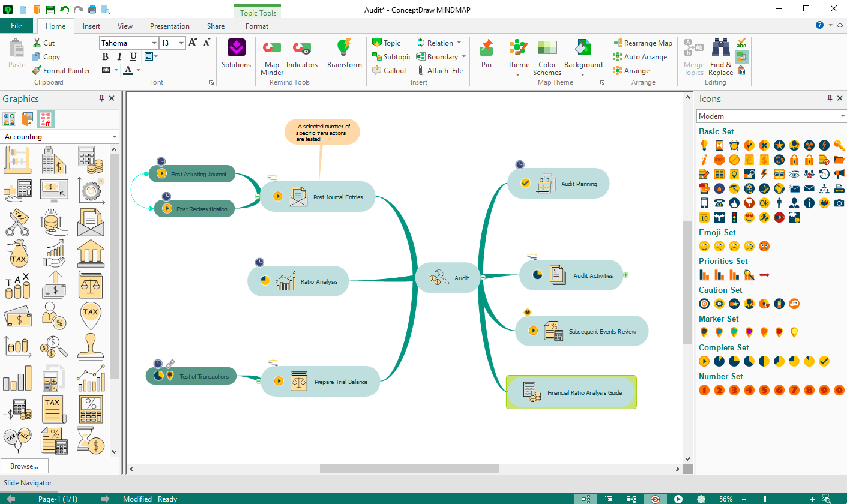Screen dimensions: 847x504
Task: Collapse Prepare Trial Balance subtopics
Action: coord(258,380)
